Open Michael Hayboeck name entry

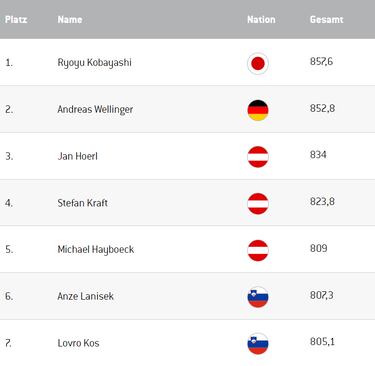point(96,250)
